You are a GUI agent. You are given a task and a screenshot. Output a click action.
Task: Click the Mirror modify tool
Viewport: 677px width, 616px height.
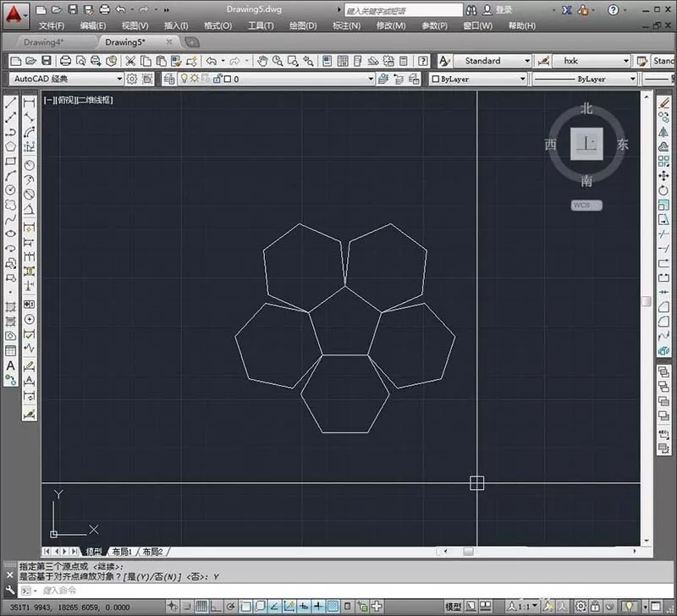point(663,132)
